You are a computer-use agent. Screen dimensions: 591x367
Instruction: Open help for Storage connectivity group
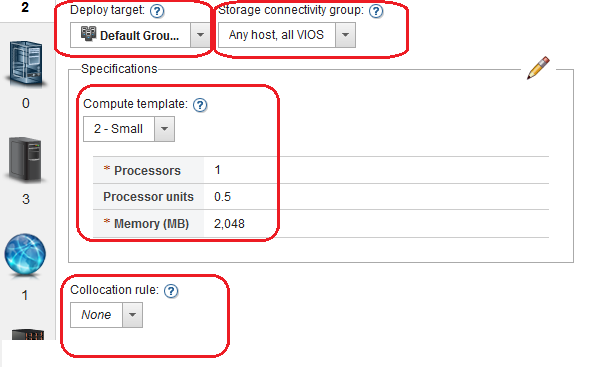point(376,11)
